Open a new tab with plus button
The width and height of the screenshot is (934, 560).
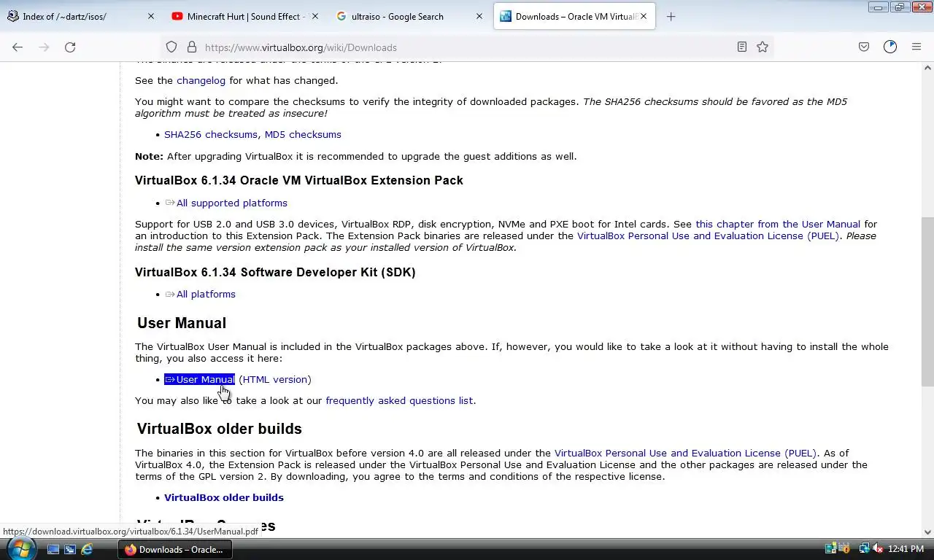(671, 16)
